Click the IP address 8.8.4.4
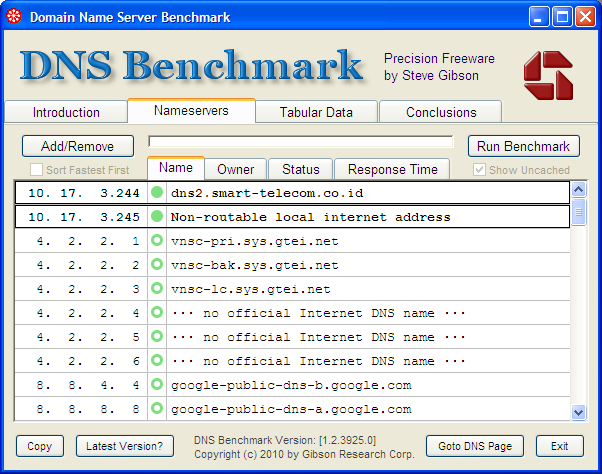This screenshot has height=474, width=602. coord(88,385)
